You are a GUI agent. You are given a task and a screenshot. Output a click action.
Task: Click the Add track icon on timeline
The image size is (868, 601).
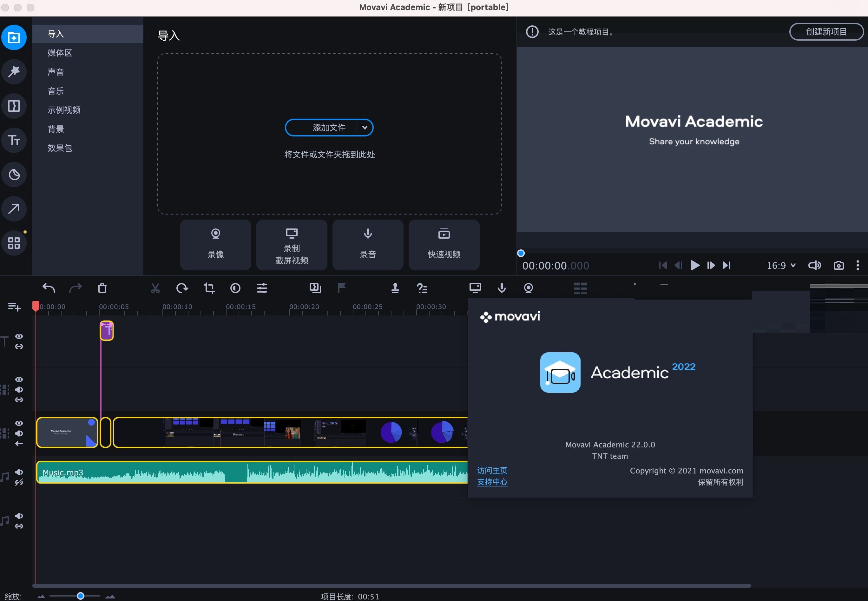coord(14,307)
